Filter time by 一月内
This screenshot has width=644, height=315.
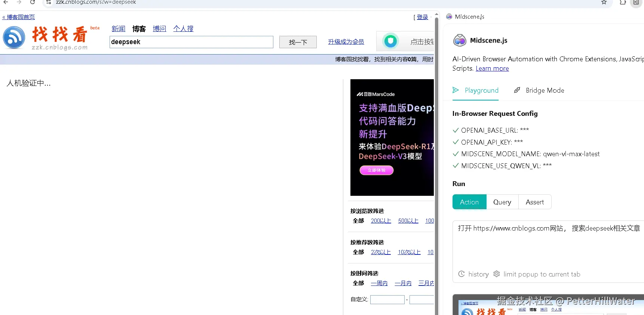point(403,283)
